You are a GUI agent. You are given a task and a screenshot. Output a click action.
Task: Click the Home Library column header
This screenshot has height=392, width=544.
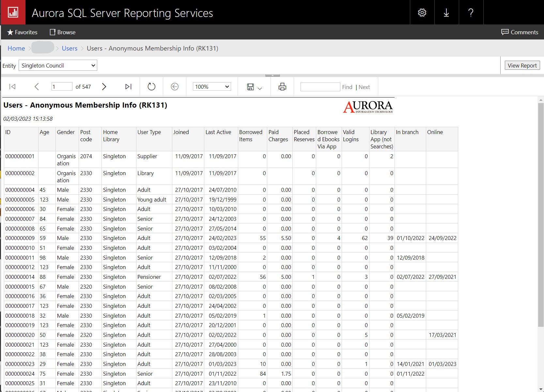tap(111, 136)
